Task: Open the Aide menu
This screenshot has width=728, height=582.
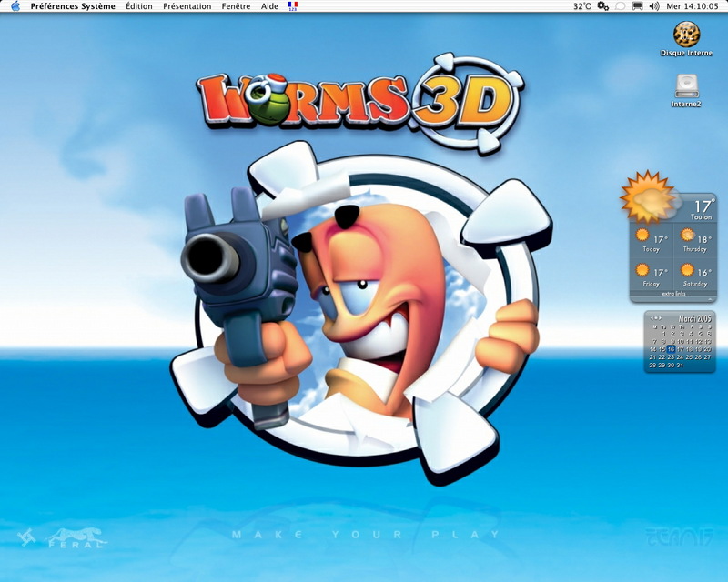Action: tap(269, 6)
